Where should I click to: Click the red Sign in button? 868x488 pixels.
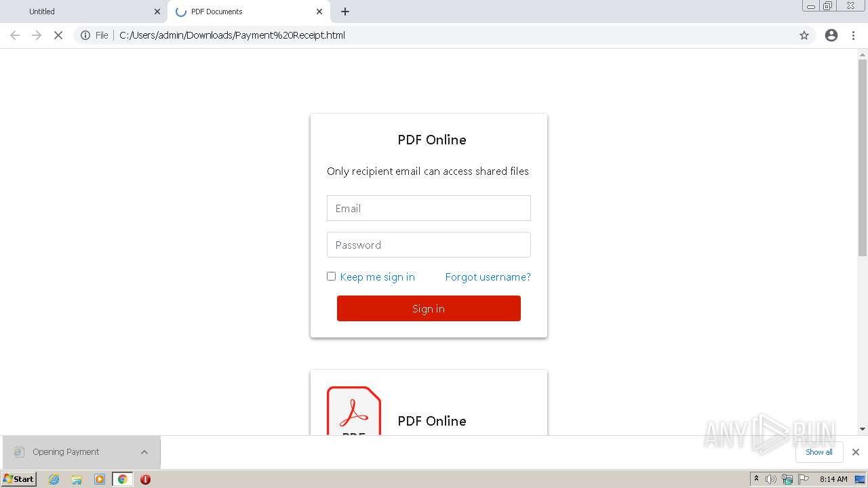(x=429, y=308)
